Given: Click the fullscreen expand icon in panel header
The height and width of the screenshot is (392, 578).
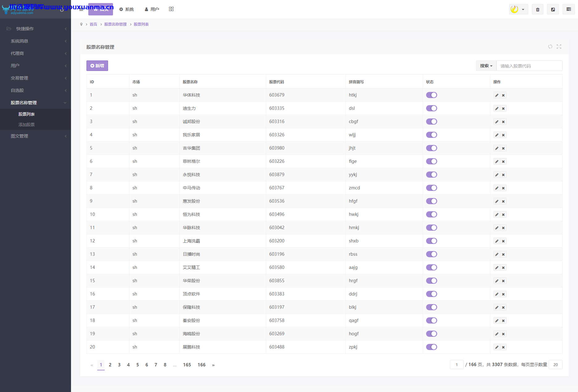Looking at the screenshot, I should [x=559, y=47].
